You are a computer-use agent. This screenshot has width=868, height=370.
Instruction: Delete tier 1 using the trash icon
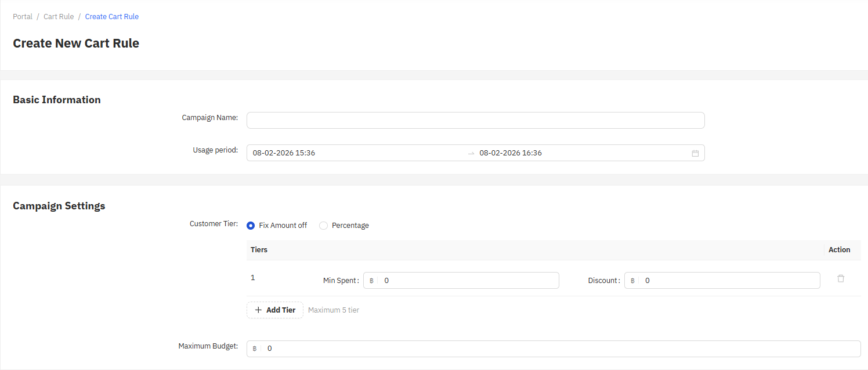(x=840, y=278)
